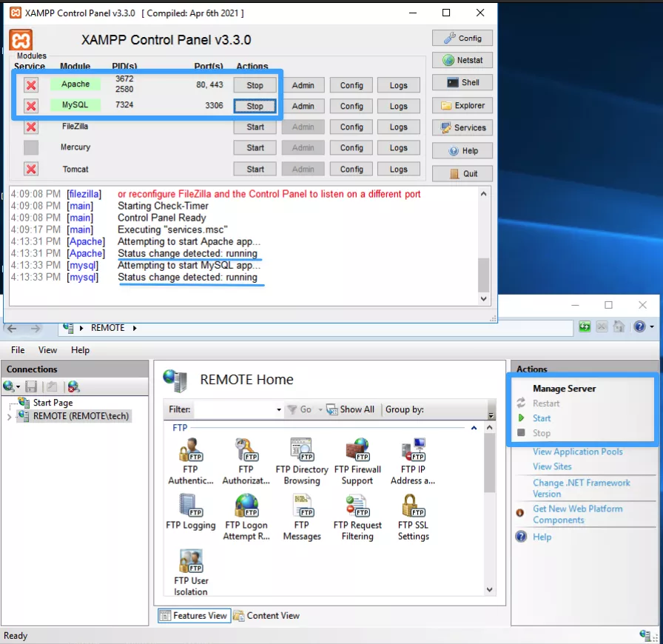Image resolution: width=663 pixels, height=644 pixels.
Task: Toggle Apache service install checkbox
Action: coord(31,85)
